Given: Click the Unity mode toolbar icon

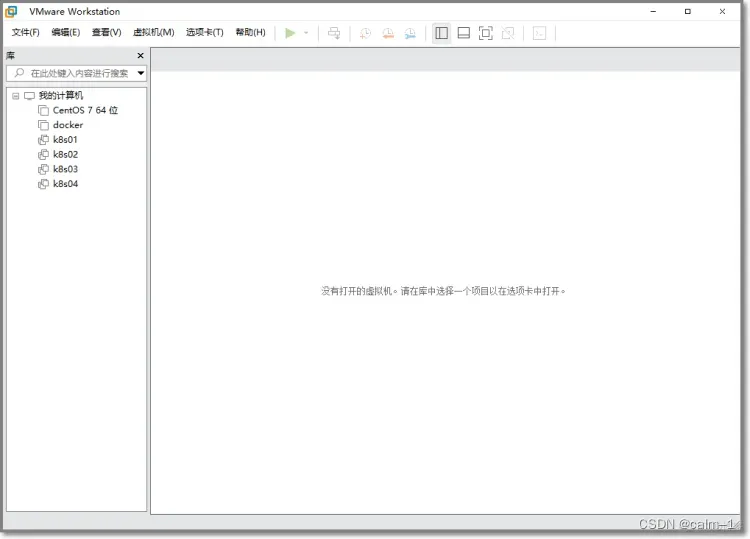Looking at the screenshot, I should click(508, 33).
